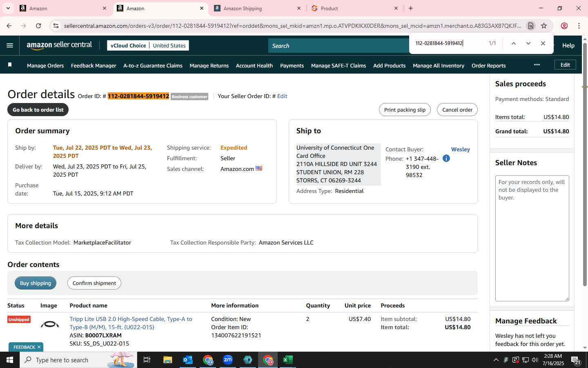Click the find-in-page text field

coord(449,43)
